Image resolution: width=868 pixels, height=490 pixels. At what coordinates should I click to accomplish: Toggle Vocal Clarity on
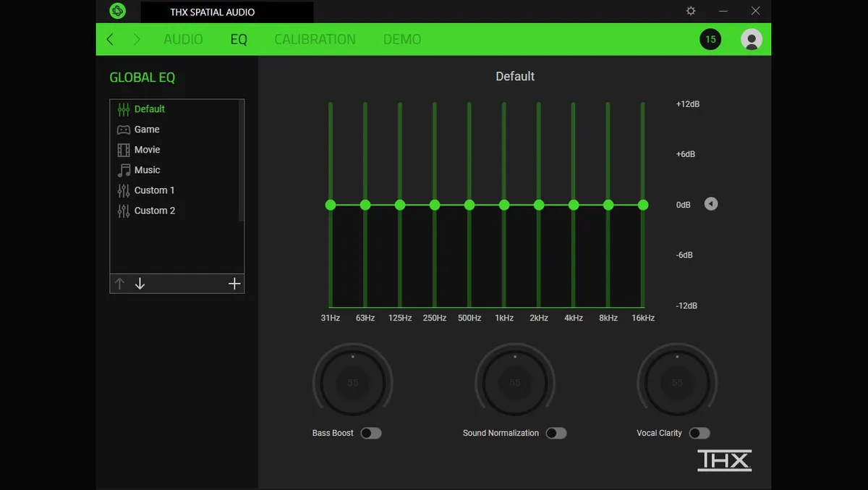pos(699,433)
